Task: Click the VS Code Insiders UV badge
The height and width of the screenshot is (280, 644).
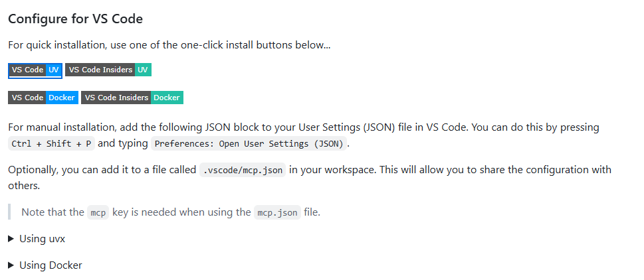Action: coord(108,70)
